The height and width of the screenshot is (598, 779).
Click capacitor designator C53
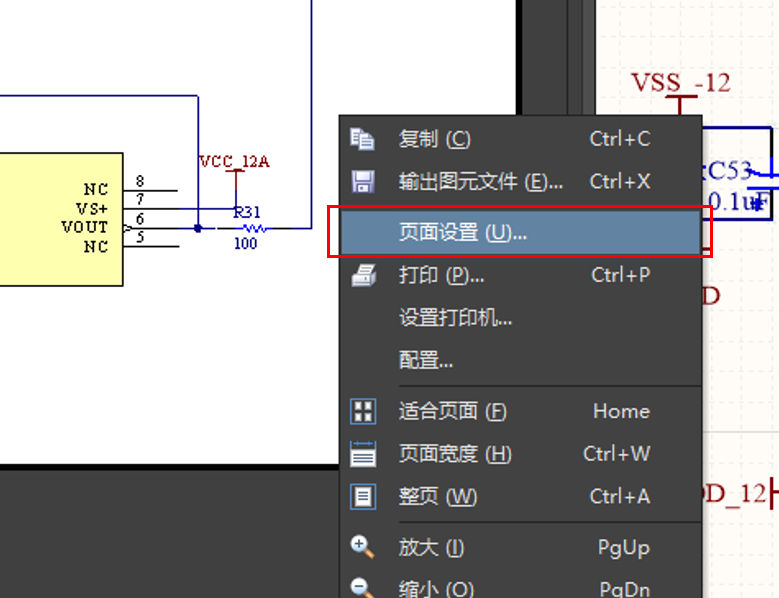729,171
